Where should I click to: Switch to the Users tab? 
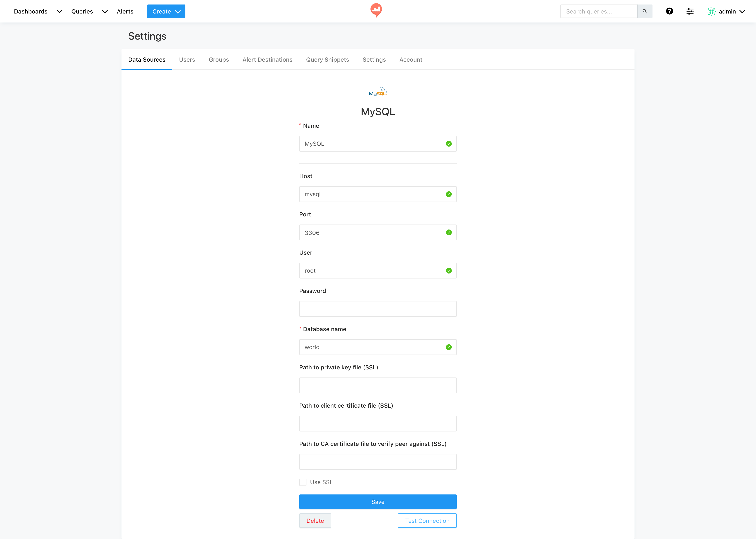click(x=187, y=60)
